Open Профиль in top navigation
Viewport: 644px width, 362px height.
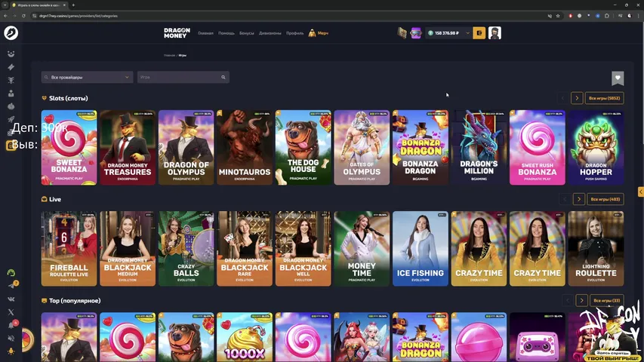tap(295, 33)
